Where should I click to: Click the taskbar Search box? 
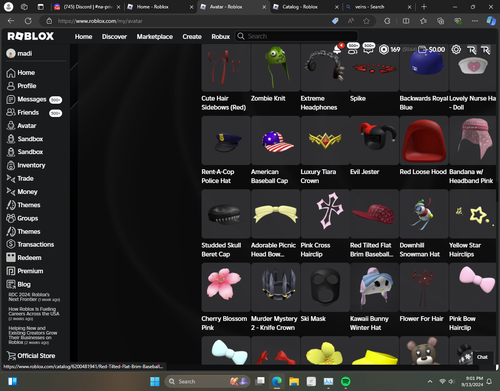point(208,381)
